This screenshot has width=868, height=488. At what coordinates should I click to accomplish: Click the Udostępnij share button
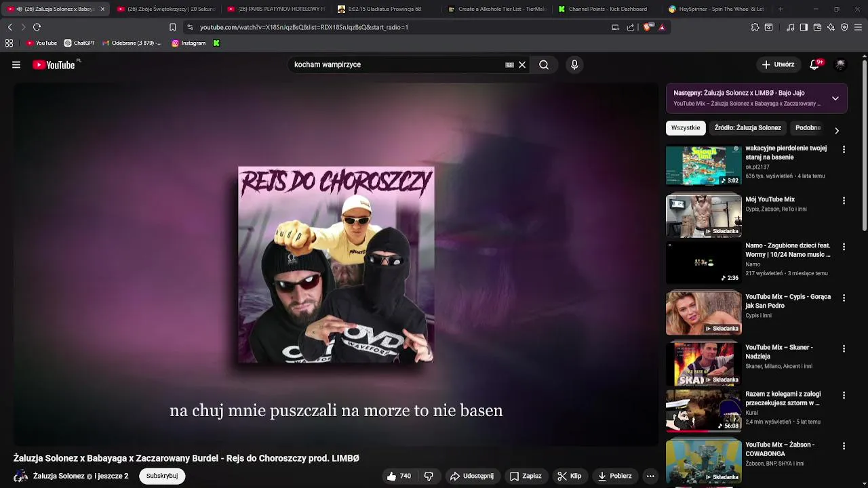tap(472, 476)
